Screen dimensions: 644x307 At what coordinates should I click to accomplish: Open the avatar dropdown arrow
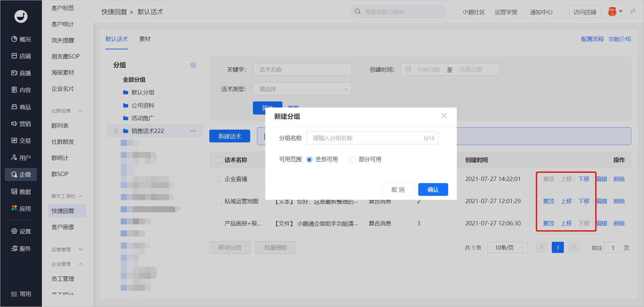coord(621,11)
